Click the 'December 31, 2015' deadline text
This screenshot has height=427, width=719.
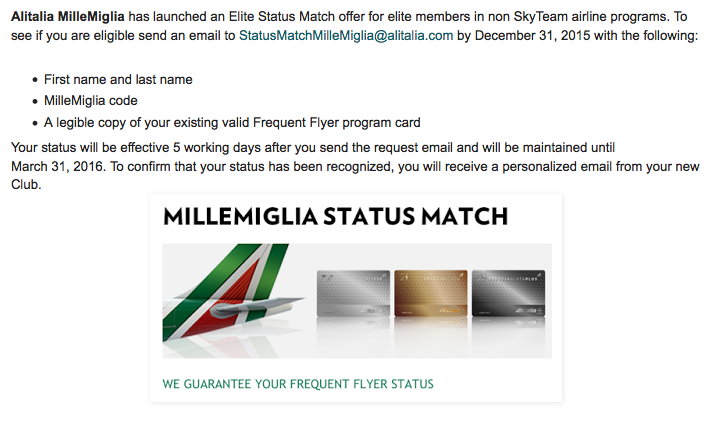click(539, 34)
